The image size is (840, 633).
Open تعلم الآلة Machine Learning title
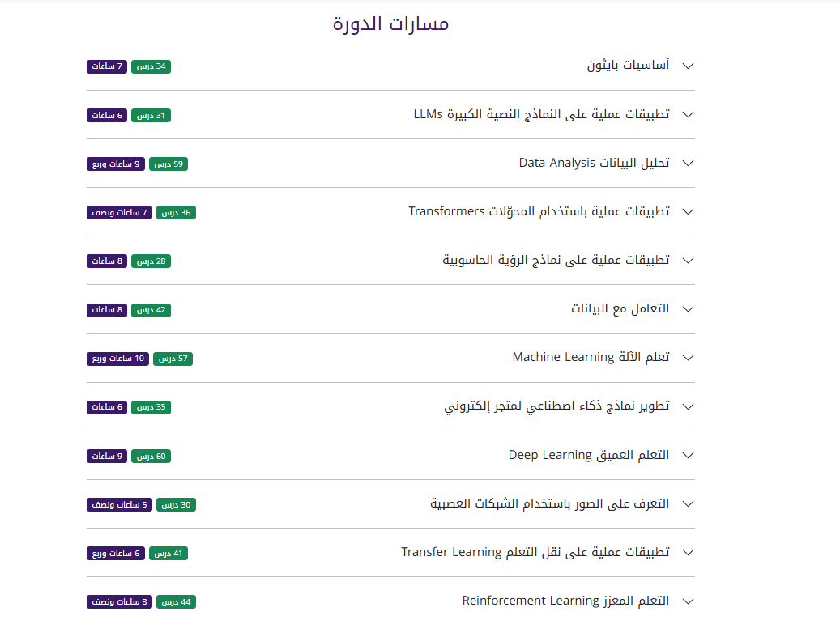(591, 358)
